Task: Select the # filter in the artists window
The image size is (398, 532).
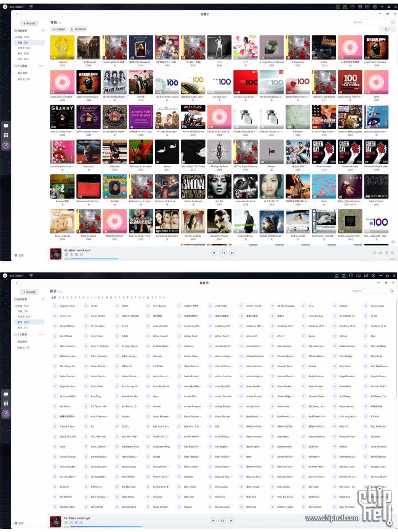Action: pos(163,297)
